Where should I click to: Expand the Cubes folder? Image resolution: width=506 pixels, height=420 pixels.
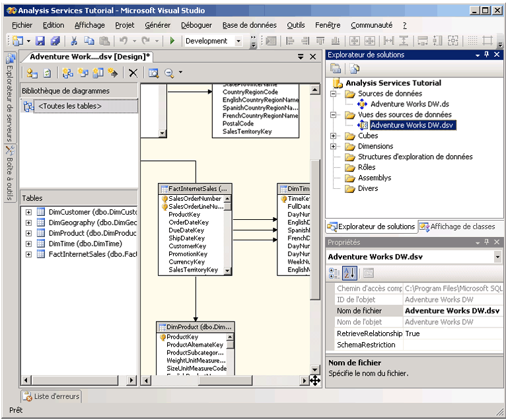[x=334, y=136]
